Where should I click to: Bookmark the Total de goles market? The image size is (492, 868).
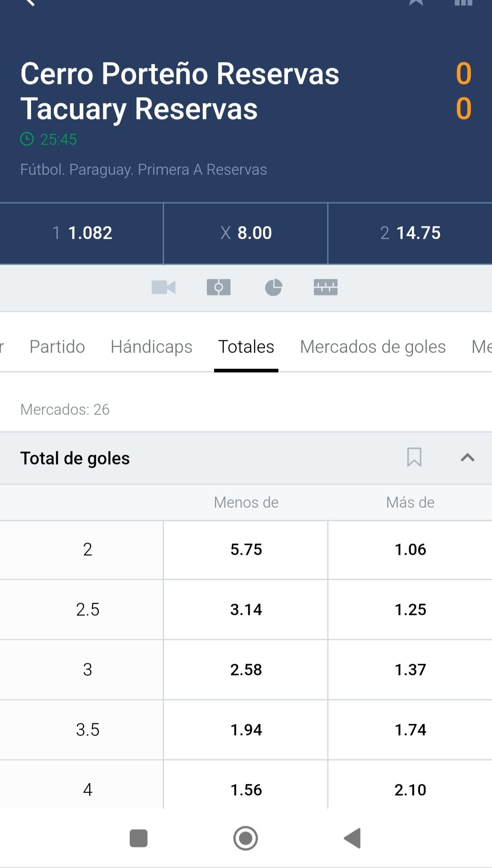[x=414, y=457]
